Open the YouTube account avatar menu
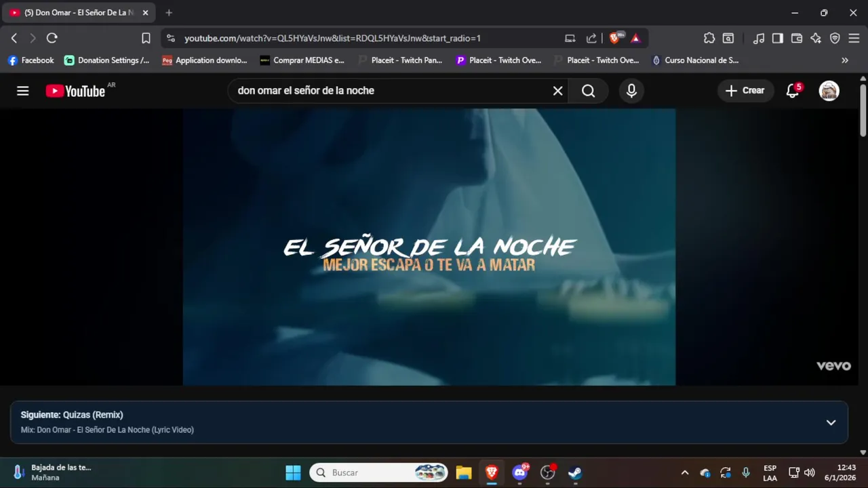This screenshot has height=488, width=868. pyautogui.click(x=829, y=91)
